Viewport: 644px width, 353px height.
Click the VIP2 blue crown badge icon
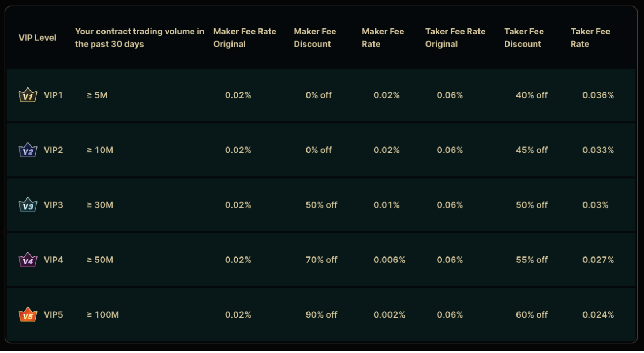click(28, 150)
